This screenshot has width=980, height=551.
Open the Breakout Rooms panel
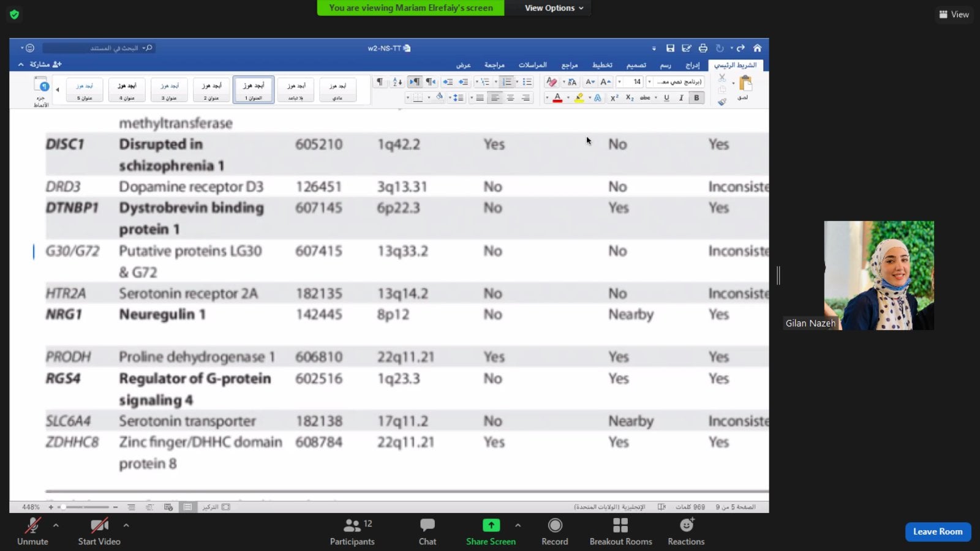coord(620,525)
